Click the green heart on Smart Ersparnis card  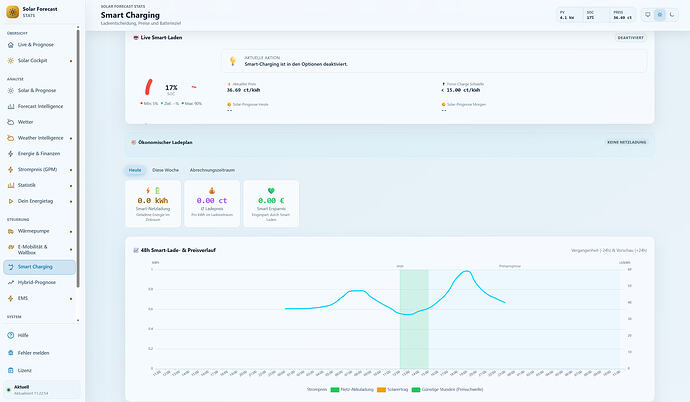[271, 190]
